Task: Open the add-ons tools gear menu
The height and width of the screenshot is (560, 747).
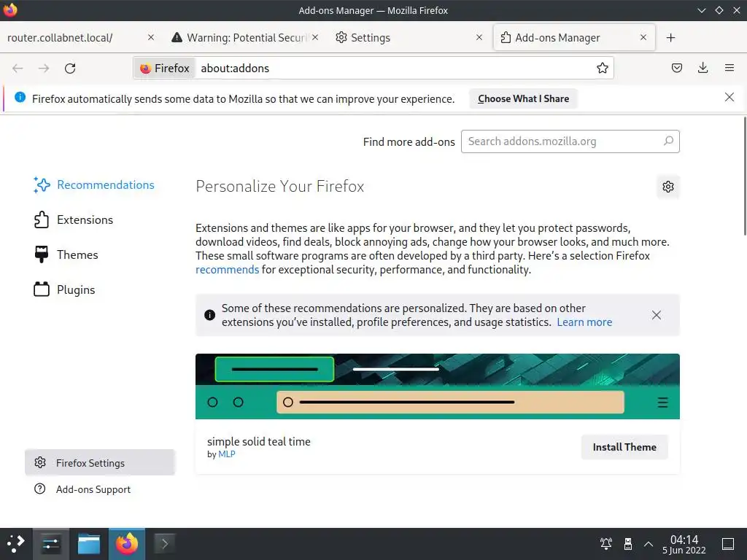Action: tap(668, 187)
